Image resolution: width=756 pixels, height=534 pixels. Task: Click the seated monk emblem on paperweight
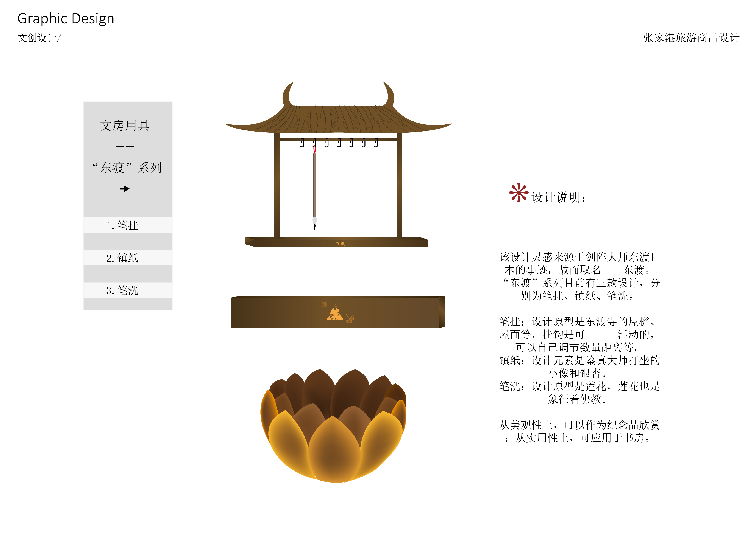coord(335,312)
